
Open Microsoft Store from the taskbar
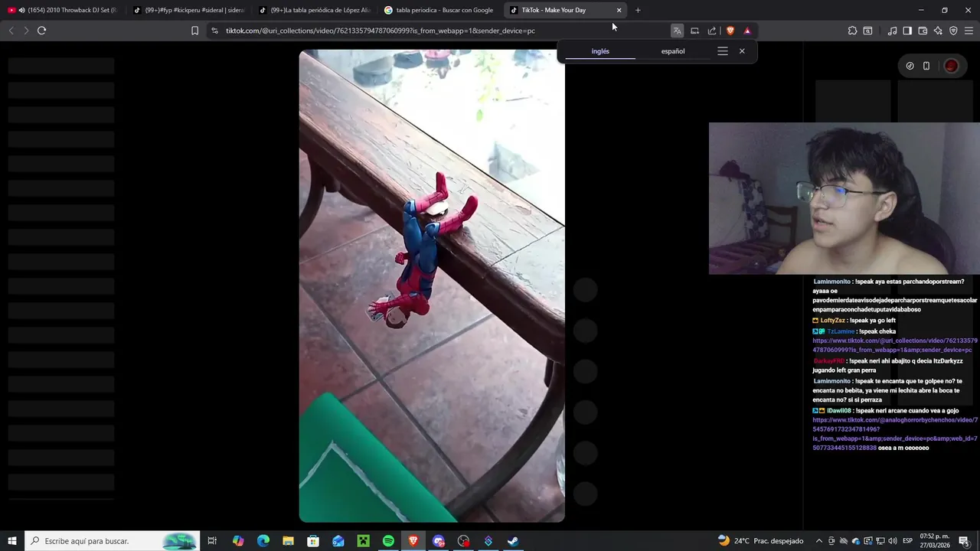(x=313, y=541)
